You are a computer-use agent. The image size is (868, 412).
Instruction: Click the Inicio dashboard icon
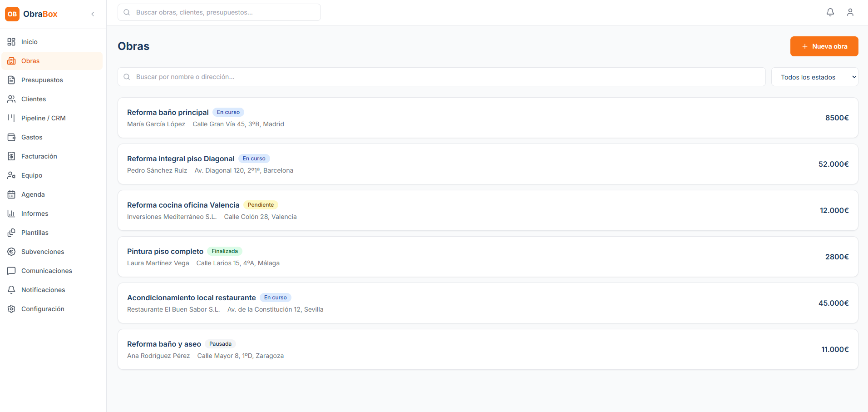(x=11, y=42)
